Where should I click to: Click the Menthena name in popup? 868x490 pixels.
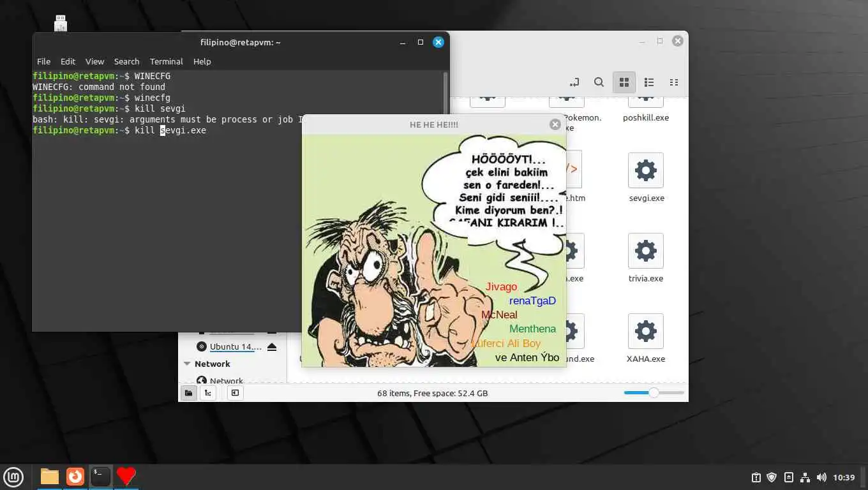point(532,329)
